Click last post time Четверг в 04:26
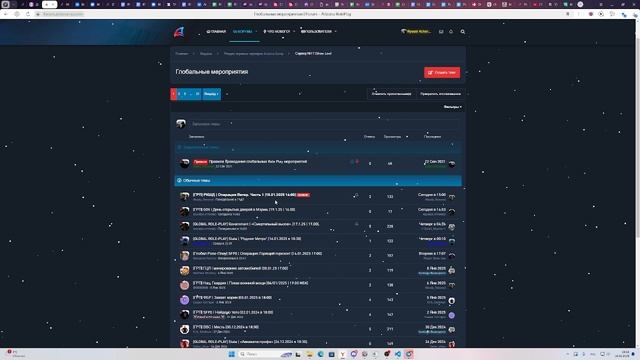Viewport: 640px width, 360px height. [x=432, y=224]
